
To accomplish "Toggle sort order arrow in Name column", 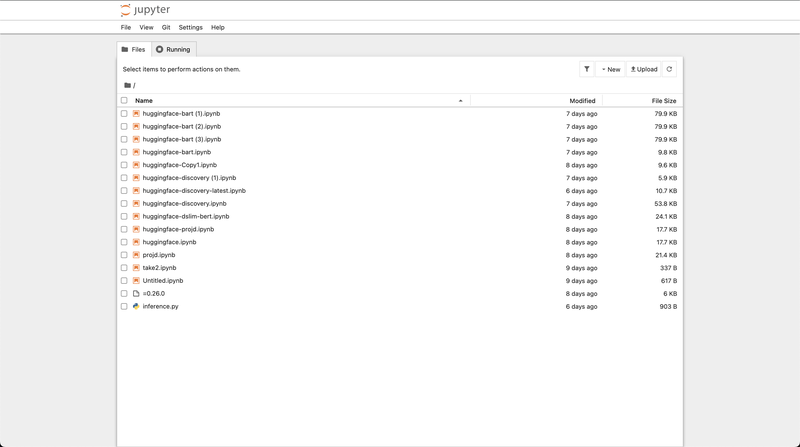I will pos(460,101).
